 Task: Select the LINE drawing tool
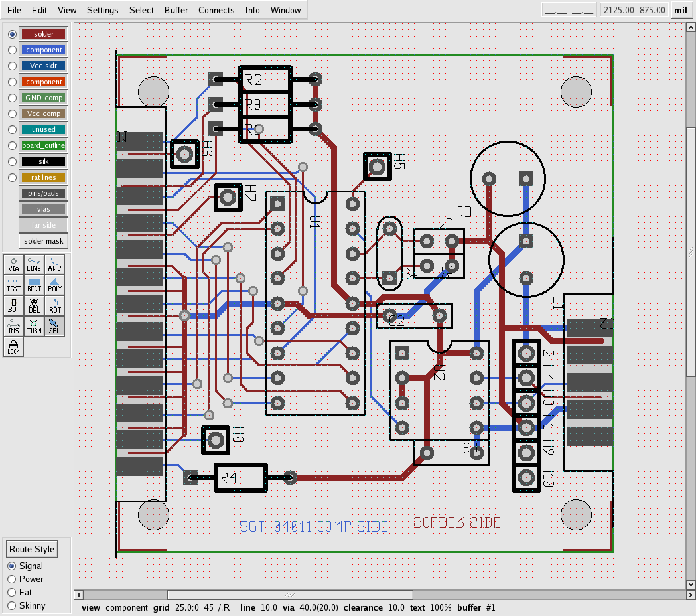coord(34,265)
